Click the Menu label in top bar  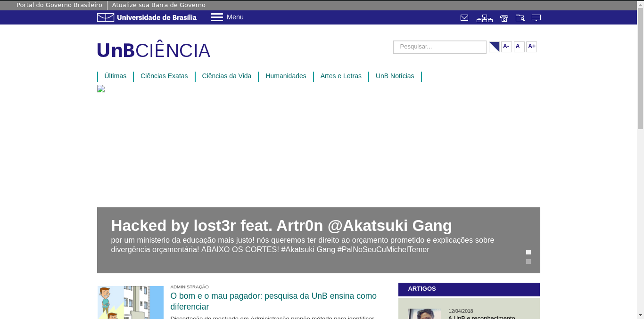coord(235,17)
